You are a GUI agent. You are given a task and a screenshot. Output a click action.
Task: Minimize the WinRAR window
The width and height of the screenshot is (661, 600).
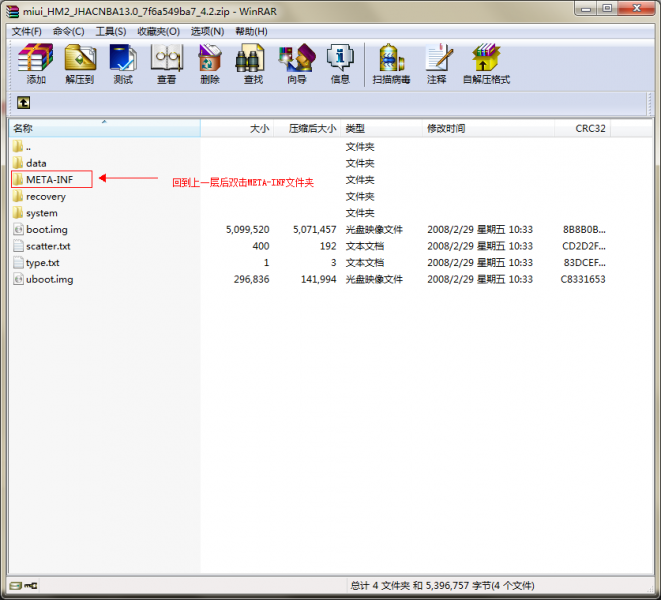point(585,8)
